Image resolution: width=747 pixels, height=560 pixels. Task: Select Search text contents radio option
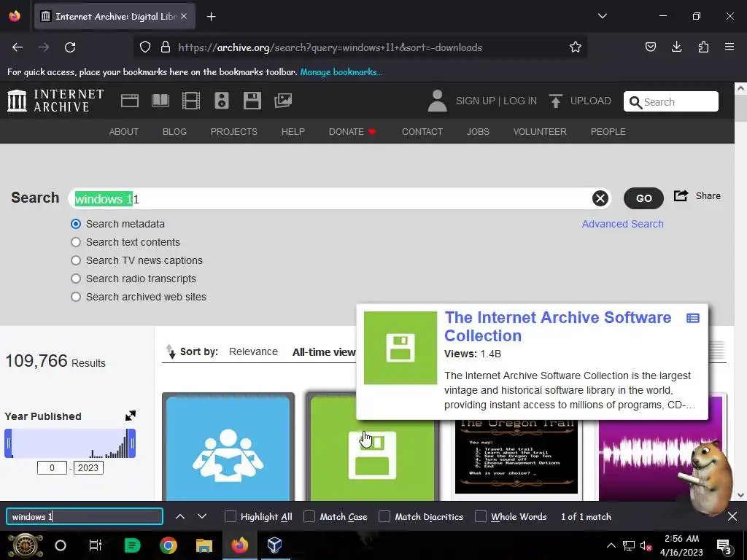click(76, 242)
